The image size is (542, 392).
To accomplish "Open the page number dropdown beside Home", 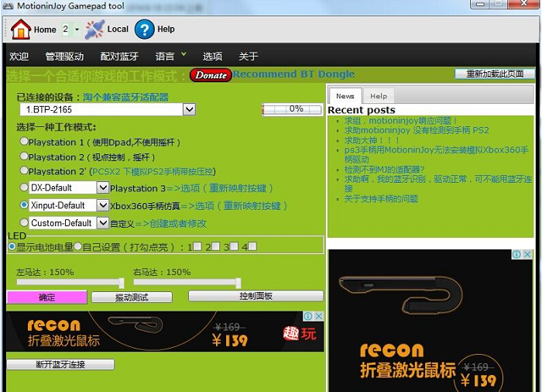I will pyautogui.click(x=77, y=29).
